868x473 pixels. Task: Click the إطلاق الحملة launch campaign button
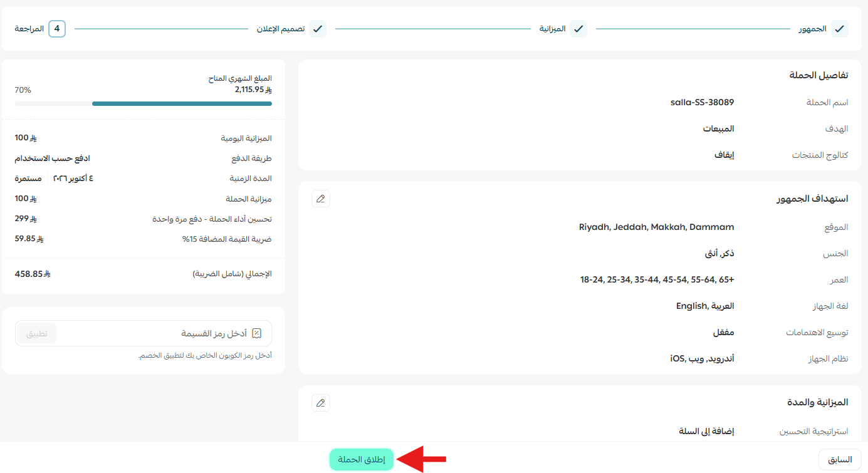(362, 459)
